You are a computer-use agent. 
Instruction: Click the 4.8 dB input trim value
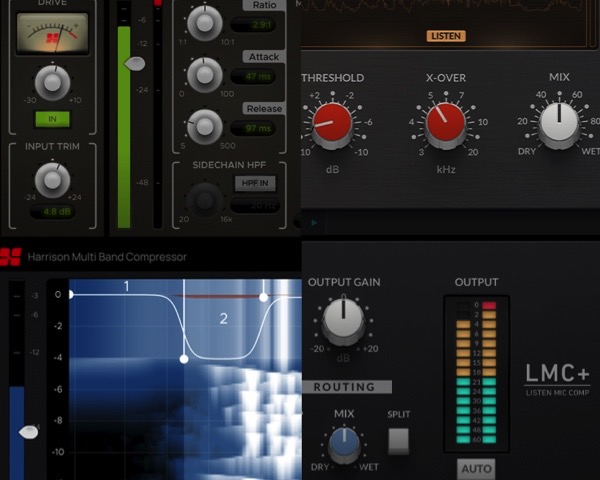coord(53,212)
